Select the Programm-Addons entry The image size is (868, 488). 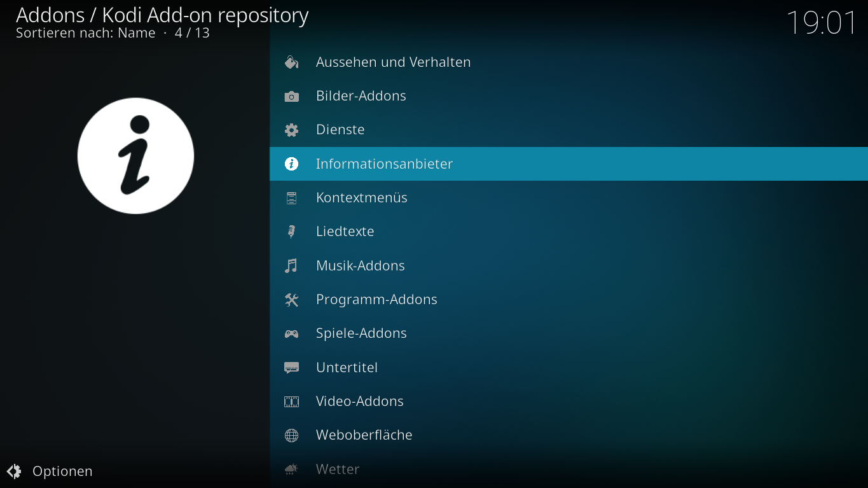[x=568, y=300]
